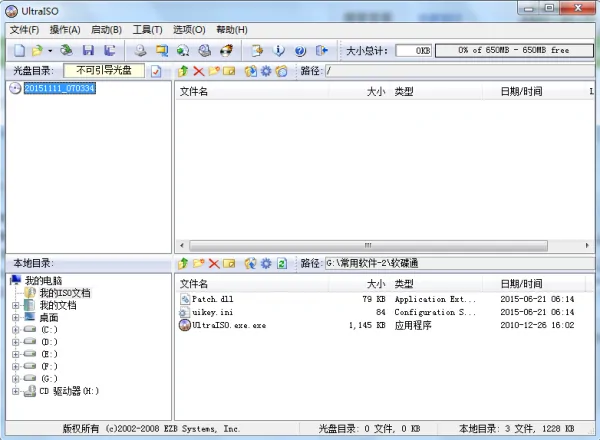Click the virtual drive disc icon

[x=205, y=51]
